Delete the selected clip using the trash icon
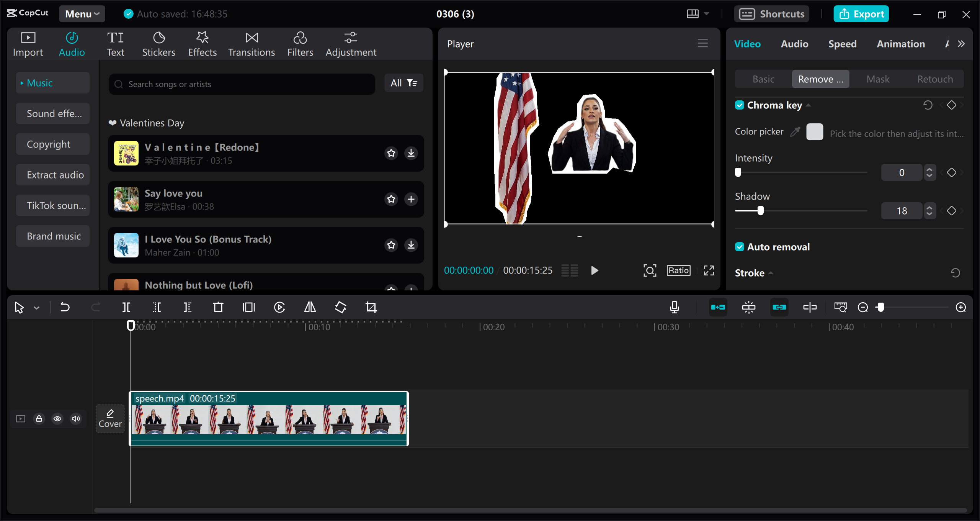The width and height of the screenshot is (980, 521). [x=218, y=307]
